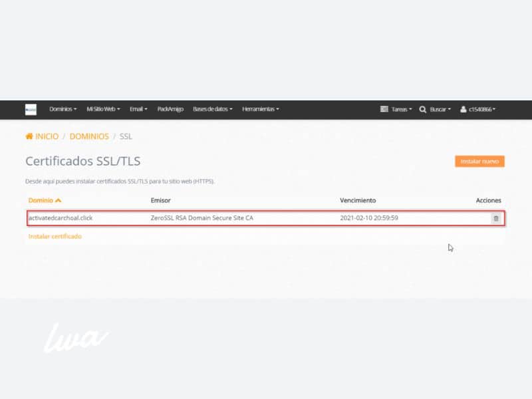532x399 pixels.
Task: Click the user account icon
Action: point(464,109)
